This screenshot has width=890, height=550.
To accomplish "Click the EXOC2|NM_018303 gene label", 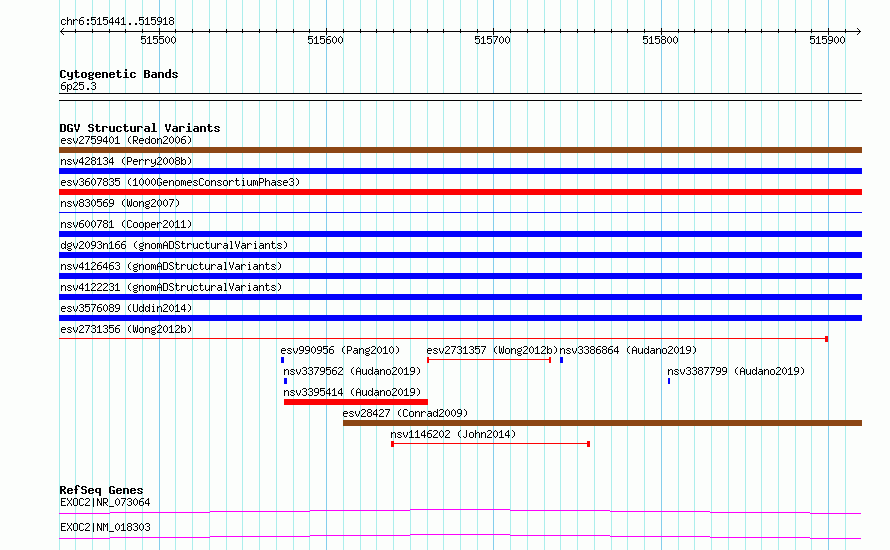I will [x=105, y=527].
